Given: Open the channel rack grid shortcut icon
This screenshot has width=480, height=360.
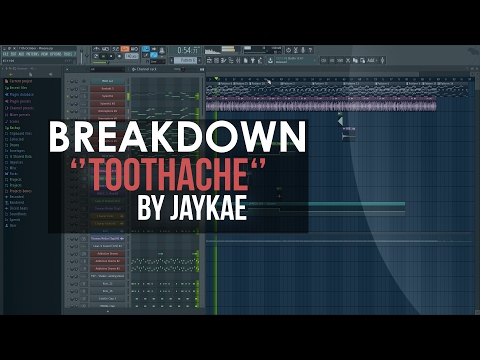Looking at the screenshot, I should (216, 60).
